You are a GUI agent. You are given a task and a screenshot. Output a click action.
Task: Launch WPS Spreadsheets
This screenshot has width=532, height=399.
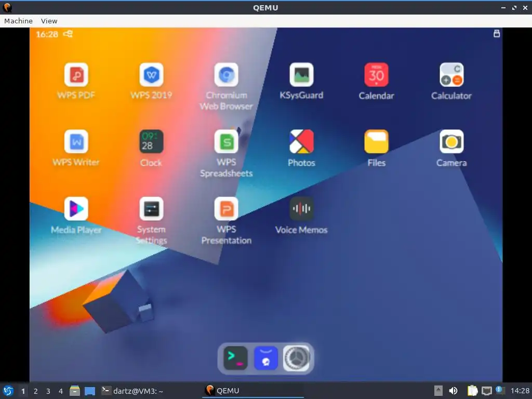point(227,141)
